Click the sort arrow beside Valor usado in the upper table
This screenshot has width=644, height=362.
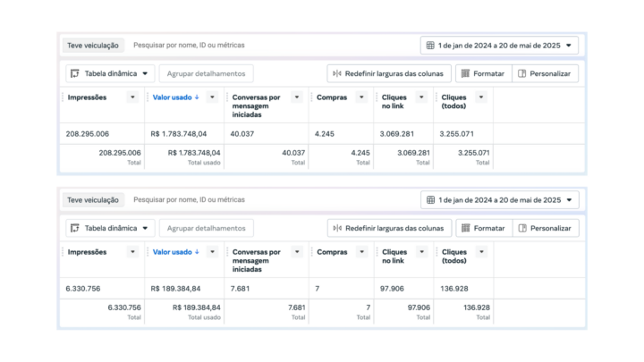pos(197,97)
